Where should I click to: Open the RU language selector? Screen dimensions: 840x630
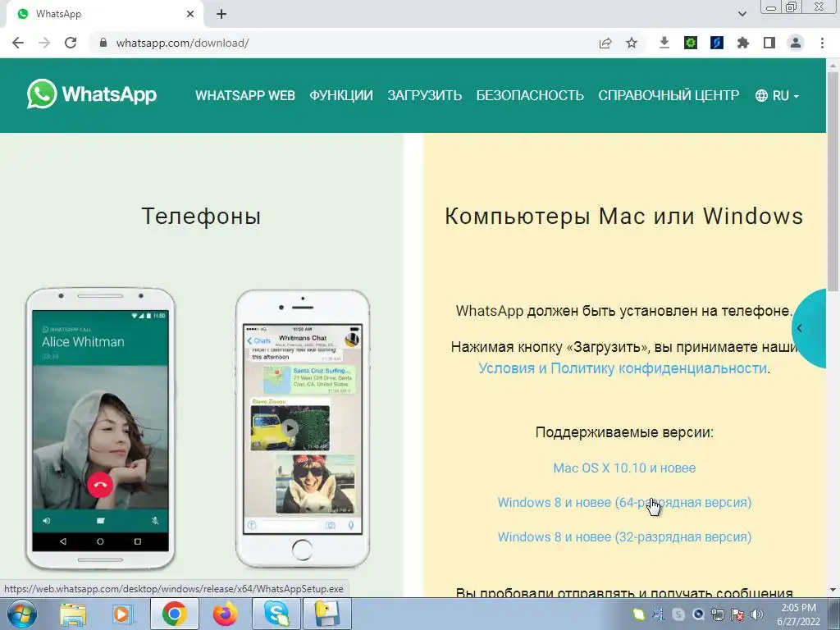(778, 95)
